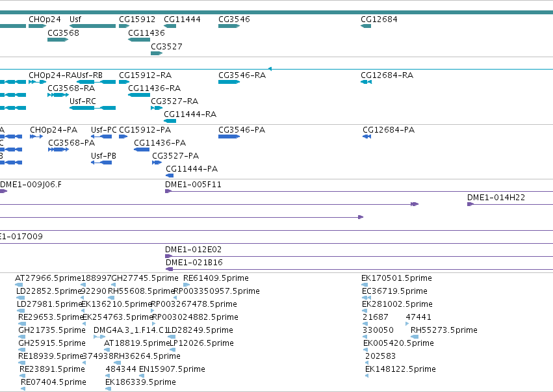Select protein CG11444-PA label
The image size is (553, 392).
(192, 169)
